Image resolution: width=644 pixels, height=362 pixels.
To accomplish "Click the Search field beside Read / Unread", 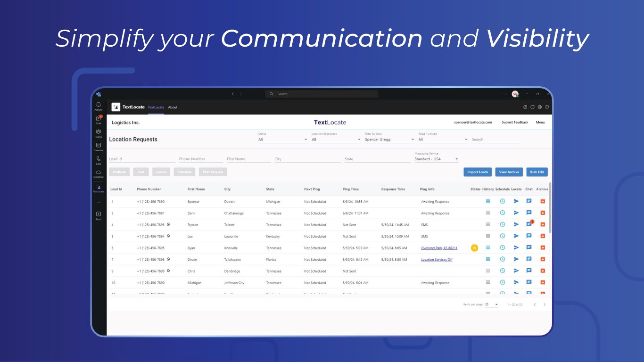I will click(496, 140).
